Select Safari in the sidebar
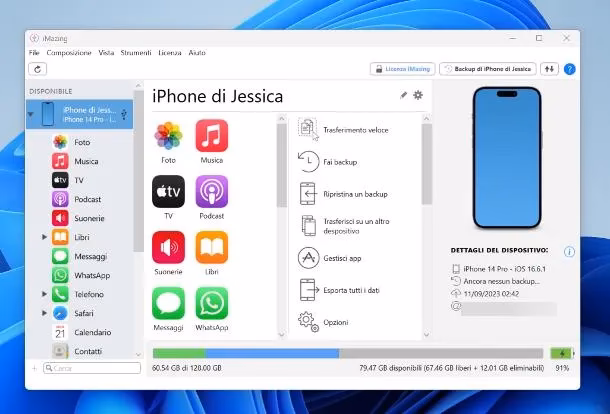The width and height of the screenshot is (610, 414). [x=82, y=313]
